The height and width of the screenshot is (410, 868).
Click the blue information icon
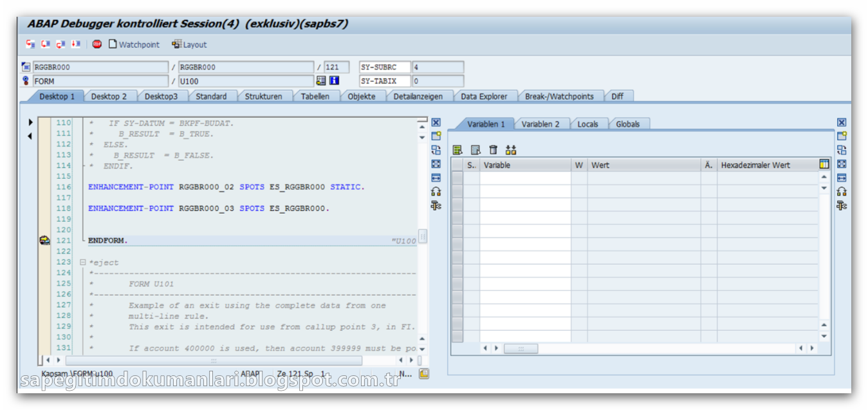334,81
